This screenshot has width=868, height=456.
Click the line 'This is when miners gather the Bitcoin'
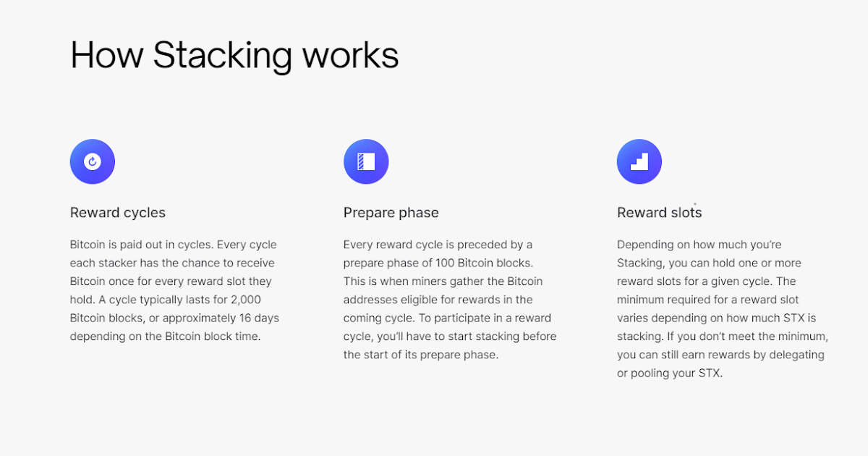coord(443,281)
